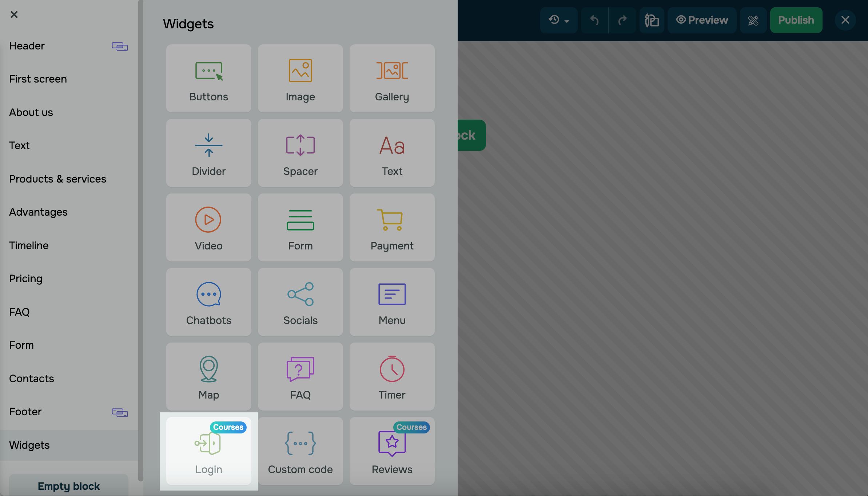868x496 pixels.
Task: Click the Publish button
Action: pos(796,20)
